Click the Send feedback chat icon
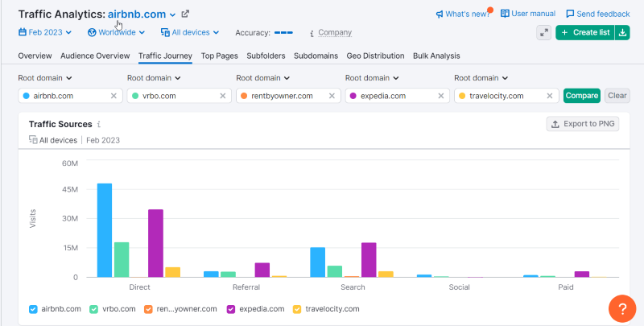The height and width of the screenshot is (326, 644). [570, 14]
